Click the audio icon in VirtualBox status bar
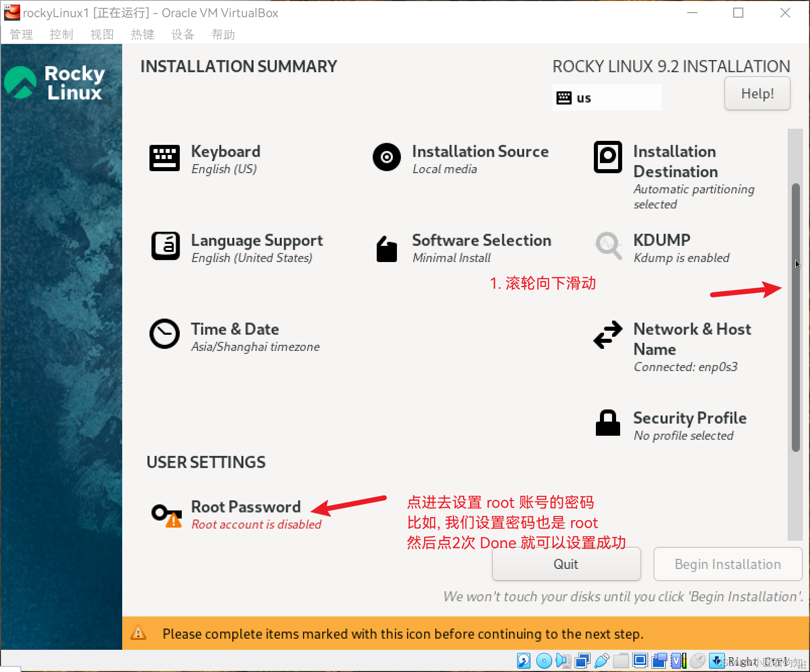The height and width of the screenshot is (672, 810). pos(563,660)
